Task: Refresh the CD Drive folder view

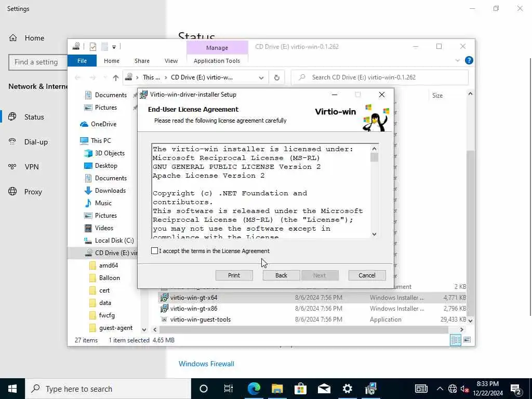Action: (x=277, y=77)
